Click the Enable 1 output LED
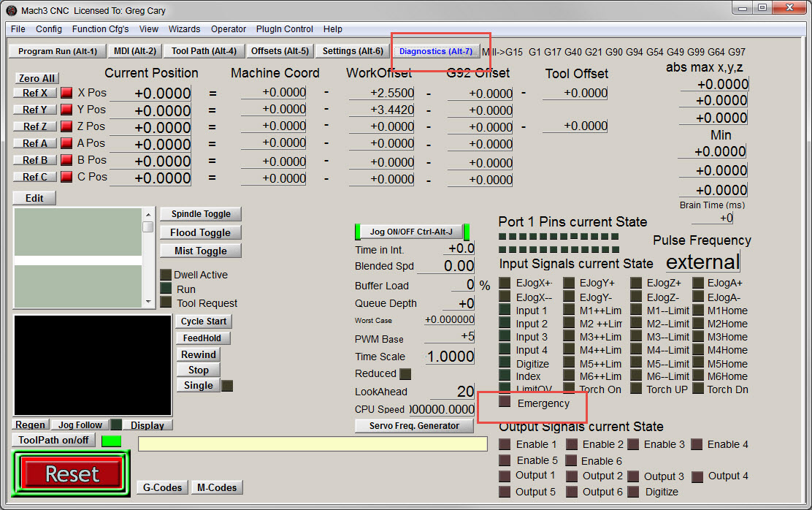This screenshot has width=812, height=510. coord(505,444)
